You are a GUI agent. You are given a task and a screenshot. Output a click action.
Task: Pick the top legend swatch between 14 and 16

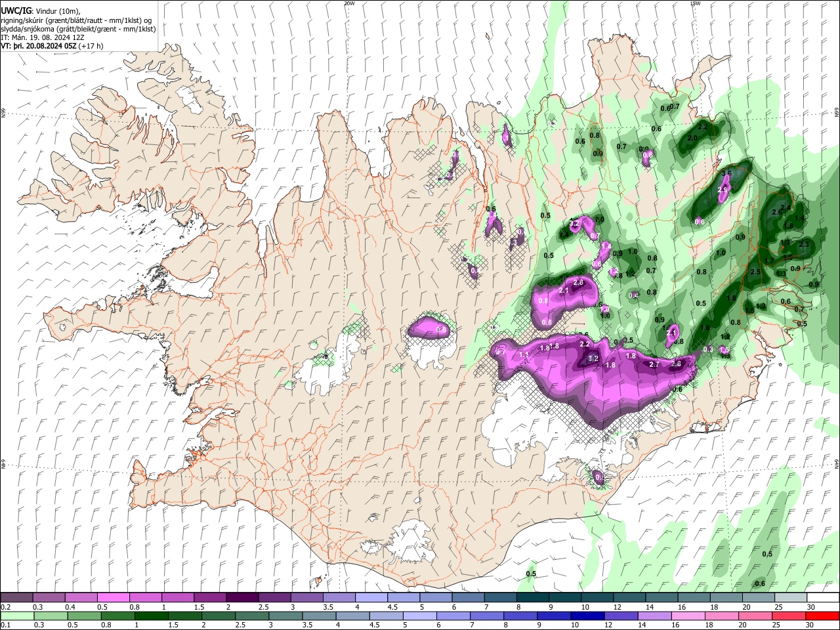coord(661,598)
